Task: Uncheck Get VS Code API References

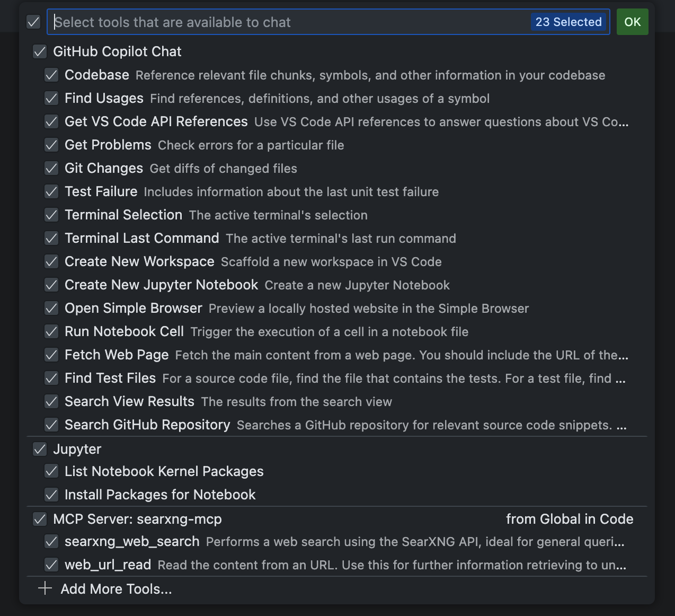Action: 51,122
